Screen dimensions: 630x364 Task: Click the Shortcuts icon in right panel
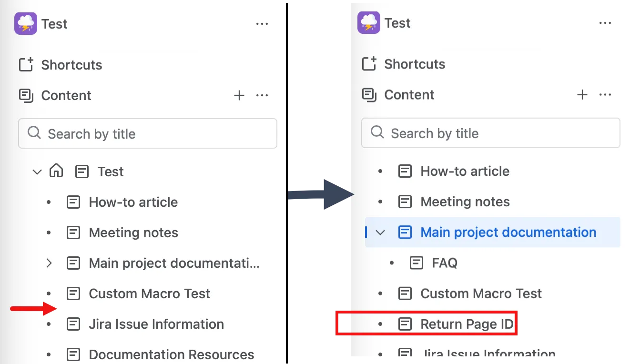[x=369, y=64]
